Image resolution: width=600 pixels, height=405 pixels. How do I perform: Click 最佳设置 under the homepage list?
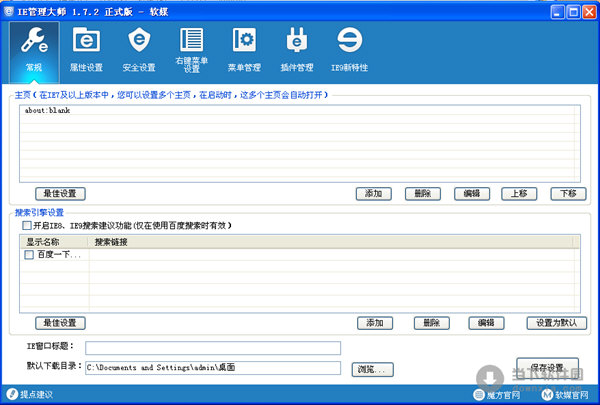60,194
